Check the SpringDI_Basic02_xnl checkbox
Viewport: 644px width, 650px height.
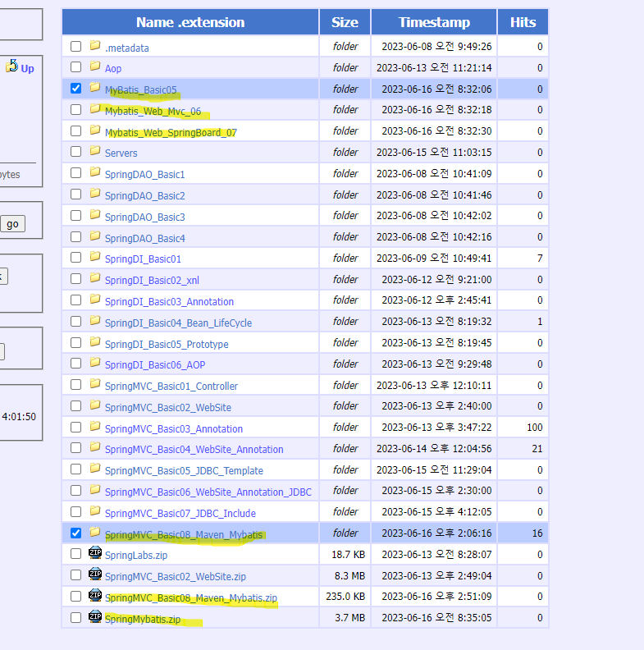[x=75, y=279]
